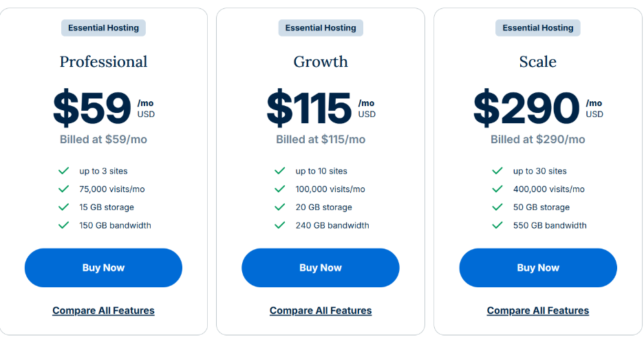The height and width of the screenshot is (345, 644).
Task: Click checkmark next to 20 GB storage
Action: tap(280, 207)
